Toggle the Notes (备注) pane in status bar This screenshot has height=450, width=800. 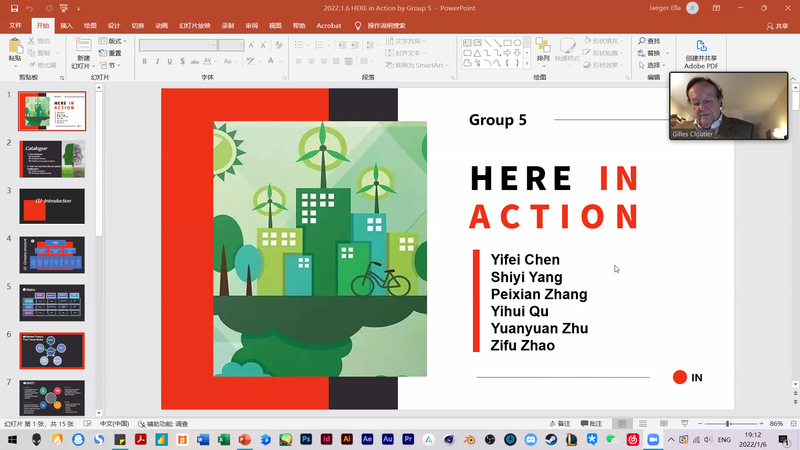559,424
